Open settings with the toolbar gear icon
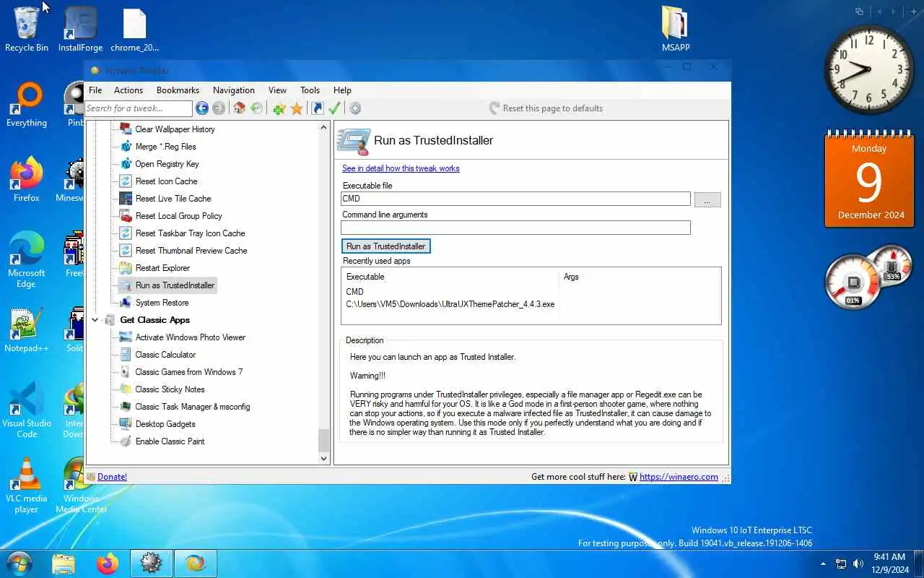924x578 pixels. point(355,108)
